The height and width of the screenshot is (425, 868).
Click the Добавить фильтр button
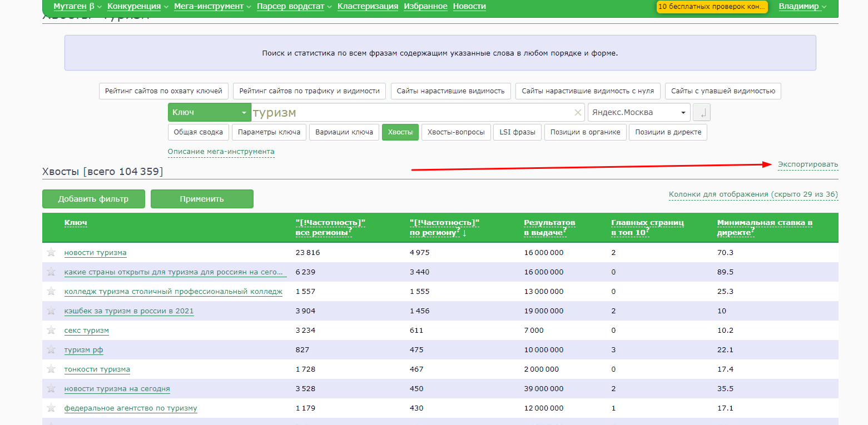[x=93, y=199]
